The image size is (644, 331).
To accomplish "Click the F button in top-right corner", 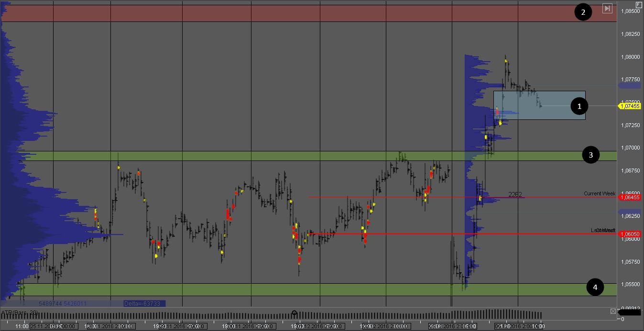I will pos(639,4).
